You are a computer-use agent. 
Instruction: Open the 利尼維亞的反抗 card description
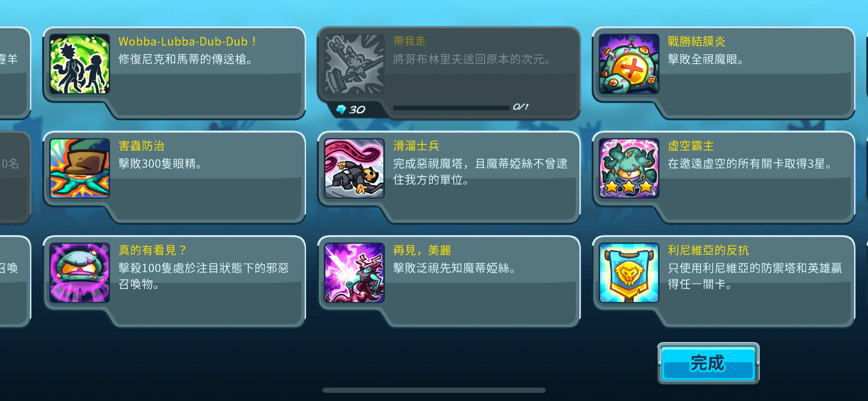tap(755, 276)
